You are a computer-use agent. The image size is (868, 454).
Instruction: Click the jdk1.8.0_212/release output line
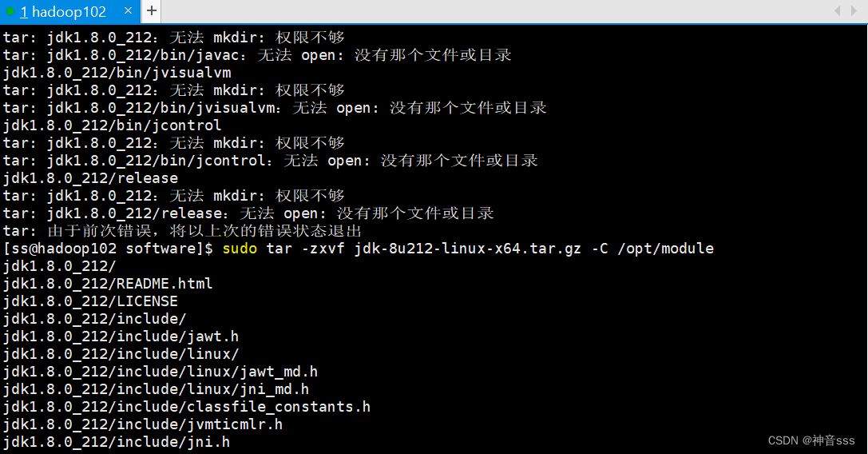pyautogui.click(x=90, y=178)
